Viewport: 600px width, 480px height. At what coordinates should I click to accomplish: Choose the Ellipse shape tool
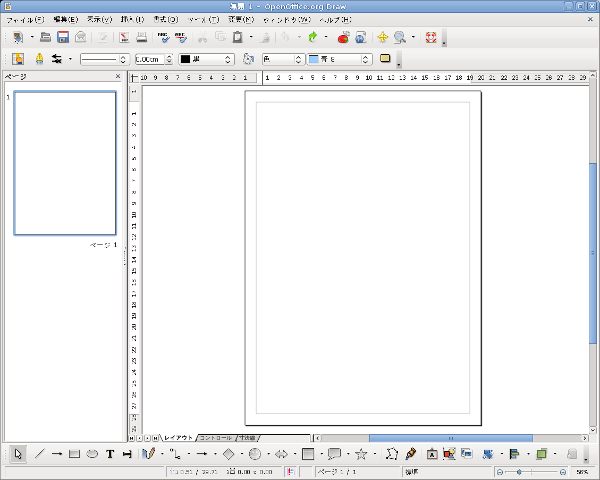pyautogui.click(x=92, y=454)
